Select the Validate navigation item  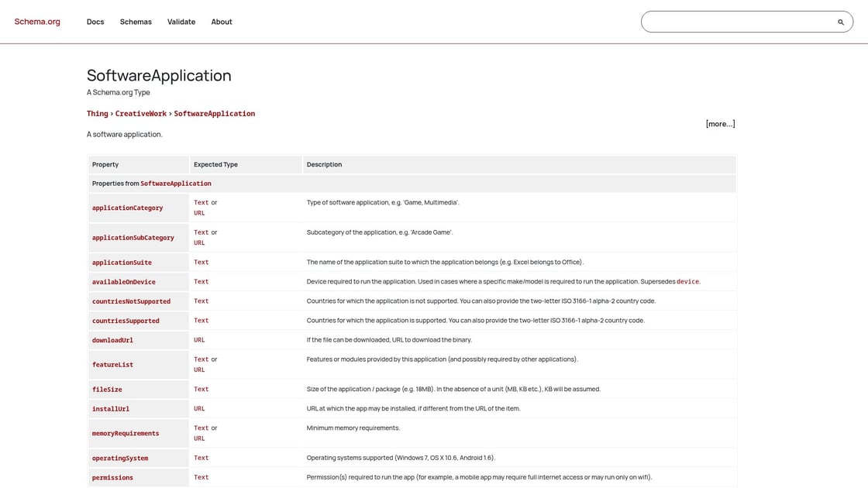[181, 22]
